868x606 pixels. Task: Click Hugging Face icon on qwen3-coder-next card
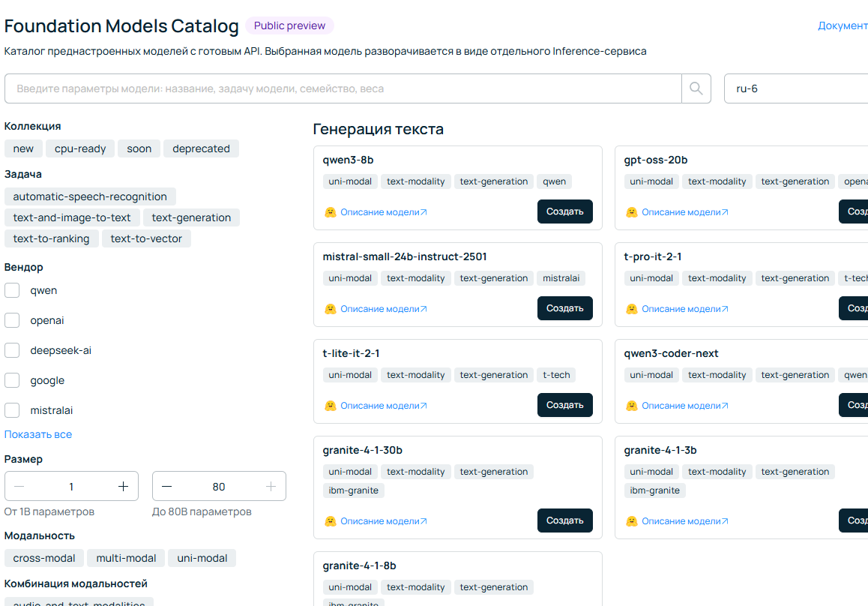(x=632, y=406)
